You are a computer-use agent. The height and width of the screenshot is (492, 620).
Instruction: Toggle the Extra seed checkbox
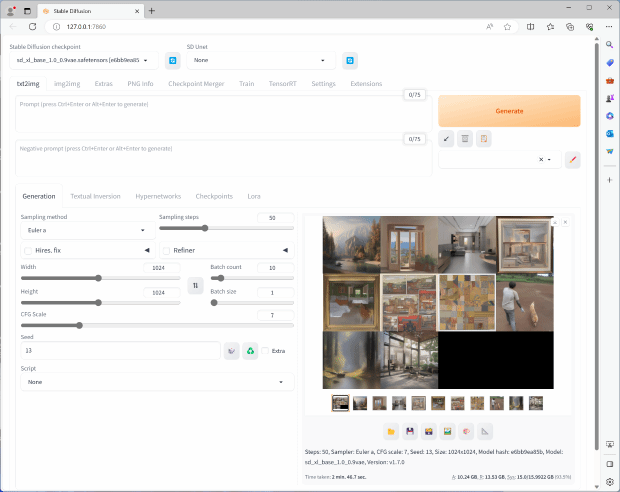265,351
